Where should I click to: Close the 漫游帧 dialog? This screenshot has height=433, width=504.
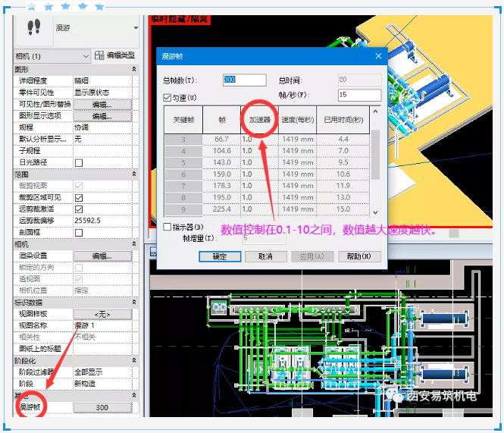tap(378, 56)
